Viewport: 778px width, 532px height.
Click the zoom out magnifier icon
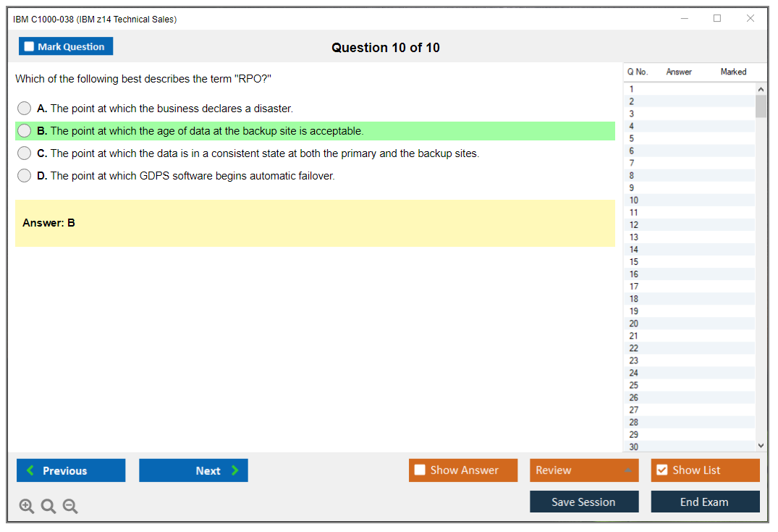click(x=70, y=507)
